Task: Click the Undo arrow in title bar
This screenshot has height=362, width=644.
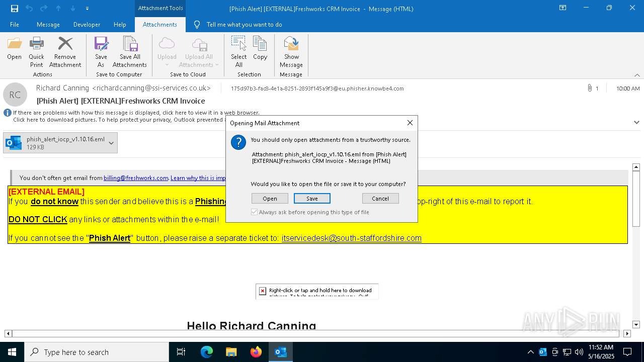Action: pyautogui.click(x=29, y=9)
